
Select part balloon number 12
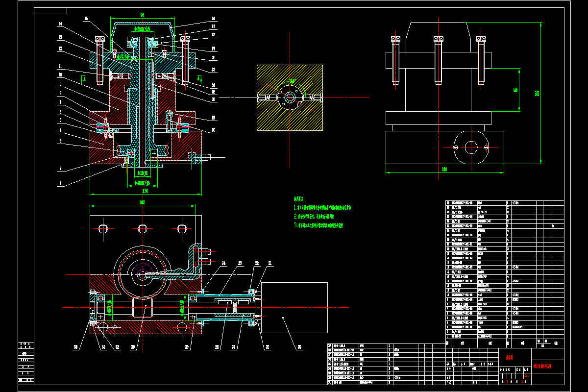coord(60,49)
